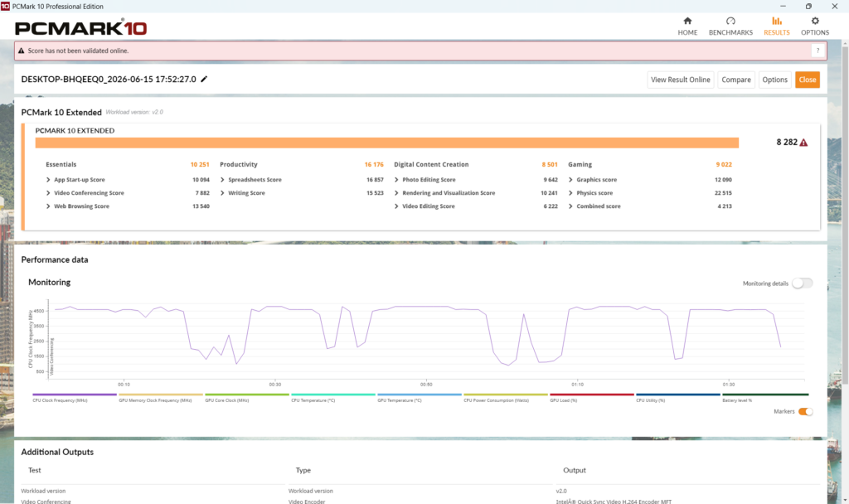Expand Video Conferencing Score
The height and width of the screenshot is (504, 849).
click(x=48, y=193)
